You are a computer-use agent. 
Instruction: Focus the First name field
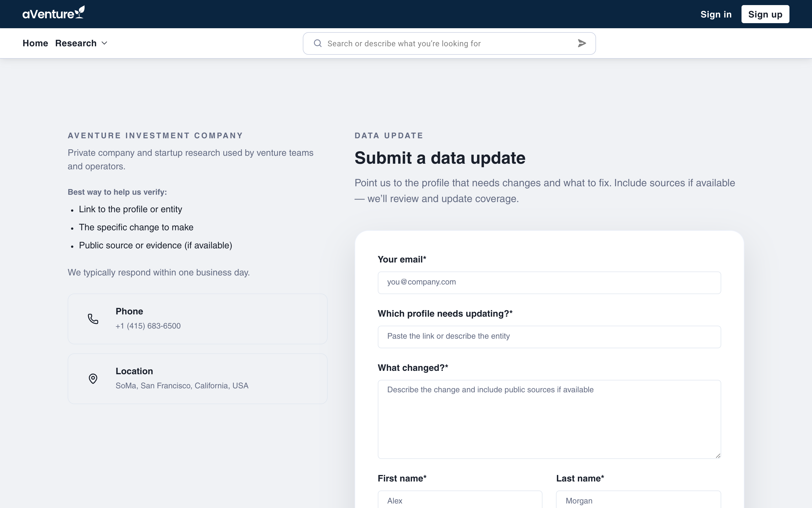(460, 500)
